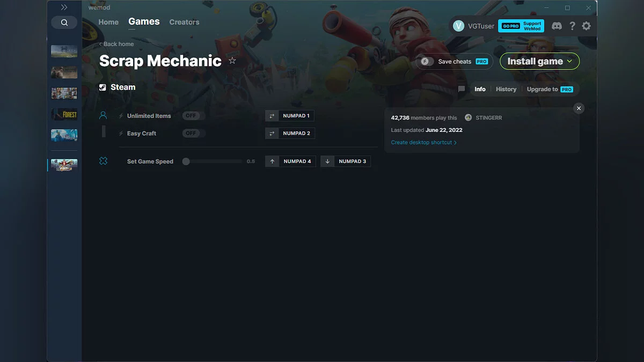
Task: Click the VGTuser username text
Action: point(481,26)
